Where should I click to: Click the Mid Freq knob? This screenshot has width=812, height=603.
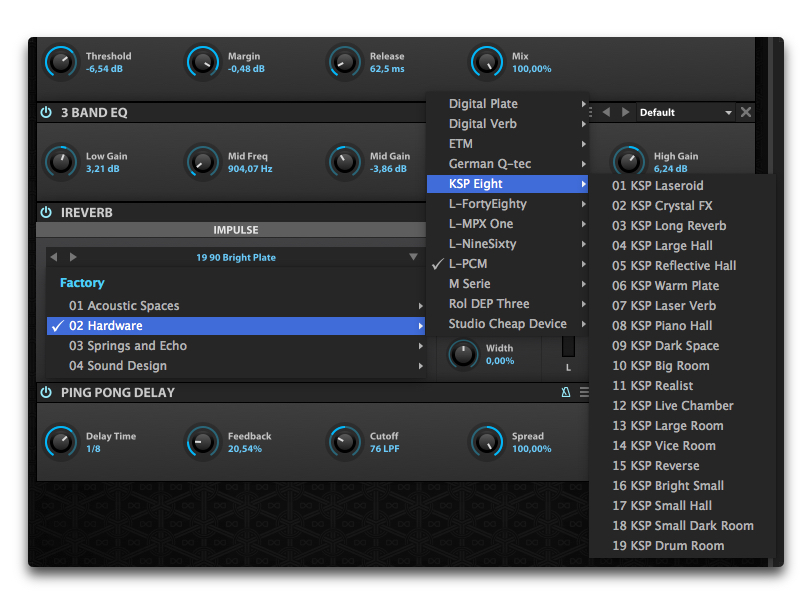[x=203, y=162]
